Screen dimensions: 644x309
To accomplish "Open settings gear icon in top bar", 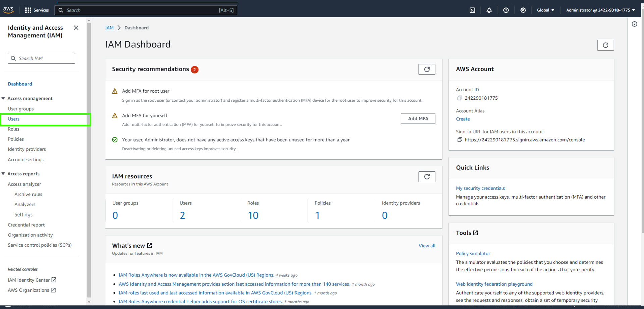I will pos(523,10).
